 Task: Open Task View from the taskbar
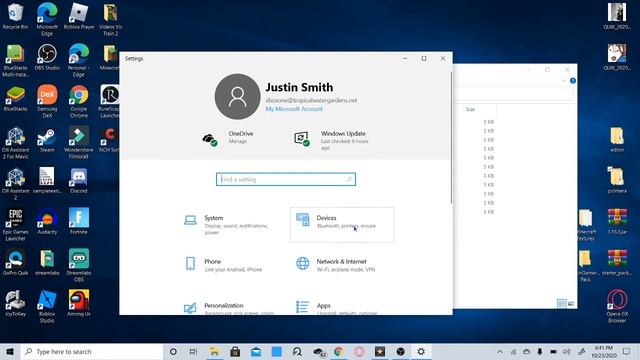click(193, 351)
